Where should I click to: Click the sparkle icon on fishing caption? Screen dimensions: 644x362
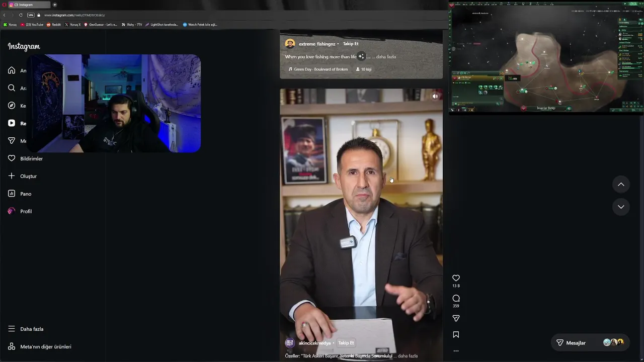pos(361,56)
